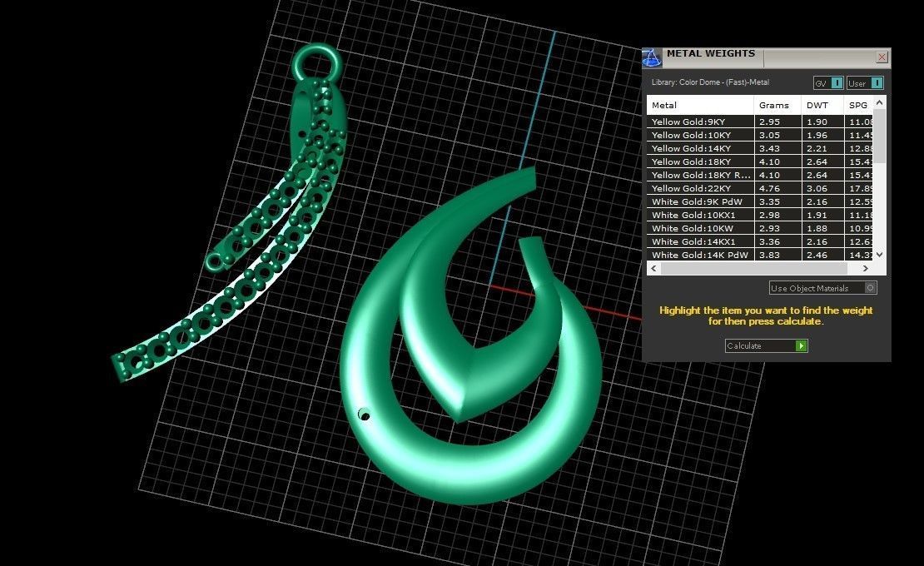Viewport: 924px width, 566px height.
Task: Click the table scroll-up arrow
Action: coord(879,102)
